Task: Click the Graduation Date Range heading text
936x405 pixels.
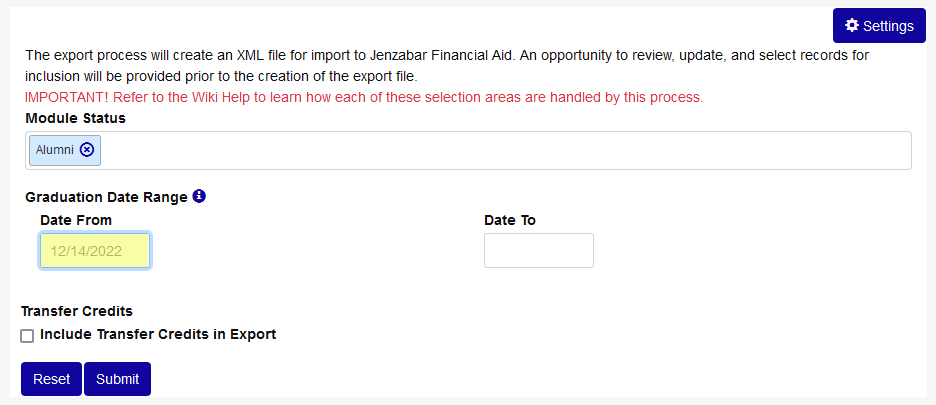Action: point(106,197)
